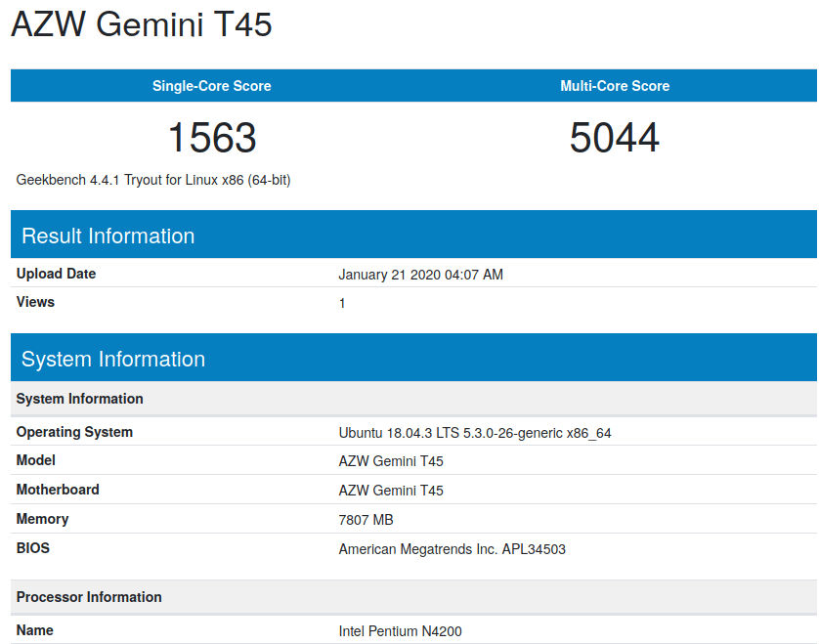
Task: Select the Multi-Core Score header
Action: coord(615,86)
